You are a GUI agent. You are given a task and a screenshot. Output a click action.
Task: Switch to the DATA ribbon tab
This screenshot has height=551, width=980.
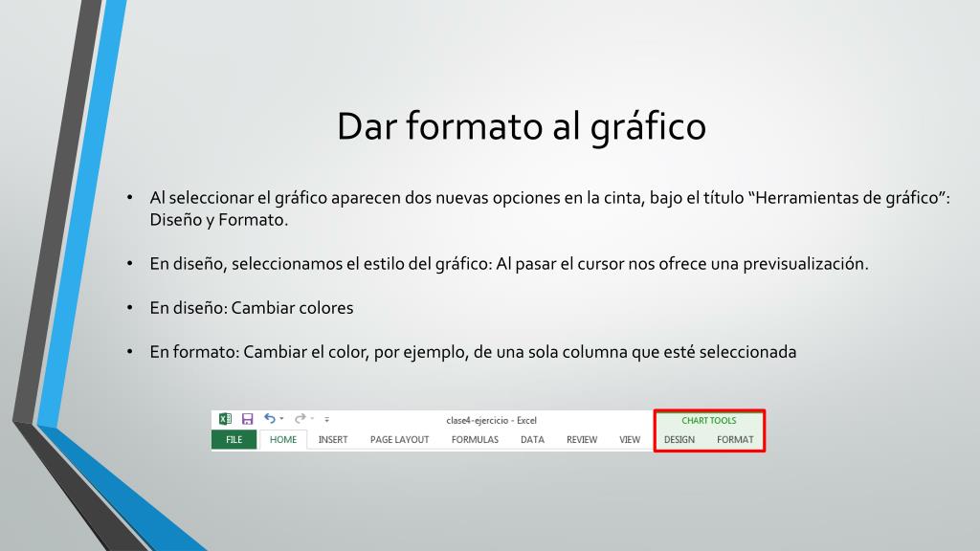(532, 440)
